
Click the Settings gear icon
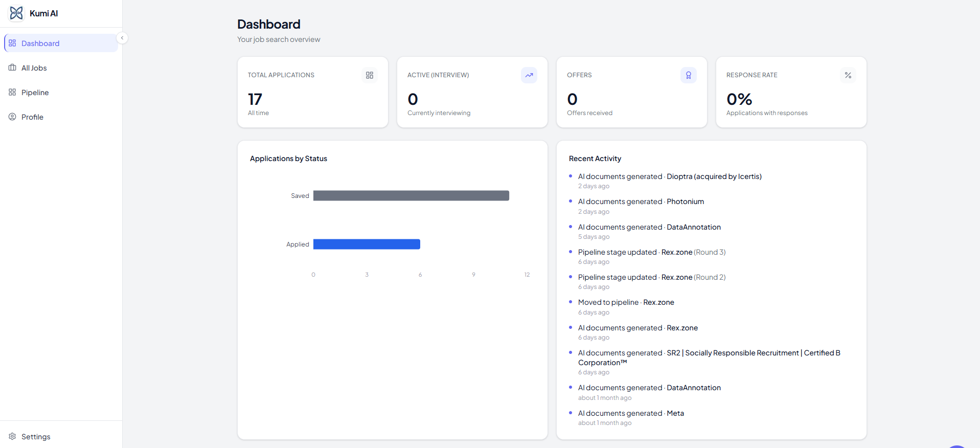tap(12, 436)
